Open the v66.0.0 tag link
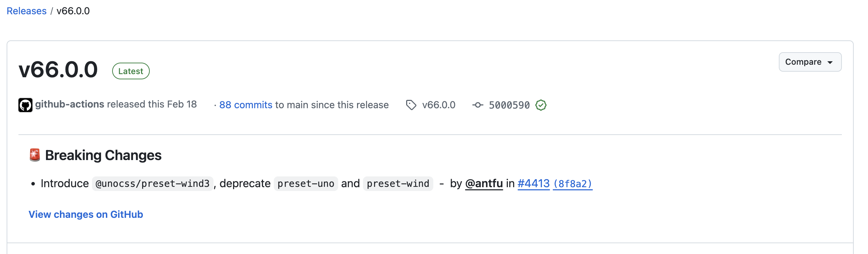Screen dimensions: 868x254 (439, 105)
